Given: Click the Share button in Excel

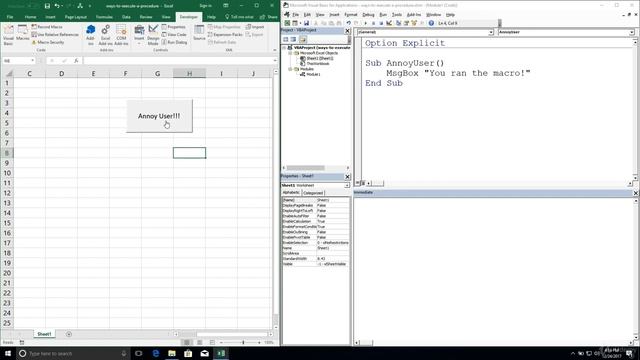Looking at the screenshot, I should [269, 17].
